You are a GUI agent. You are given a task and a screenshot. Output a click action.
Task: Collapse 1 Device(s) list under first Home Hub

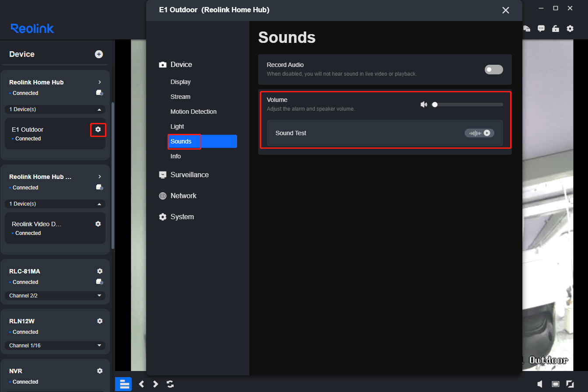tap(55, 109)
